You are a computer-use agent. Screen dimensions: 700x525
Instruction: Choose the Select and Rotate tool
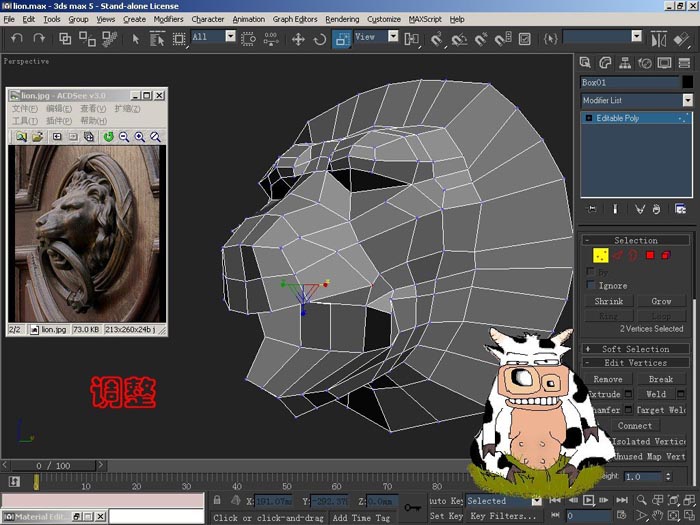[320, 39]
